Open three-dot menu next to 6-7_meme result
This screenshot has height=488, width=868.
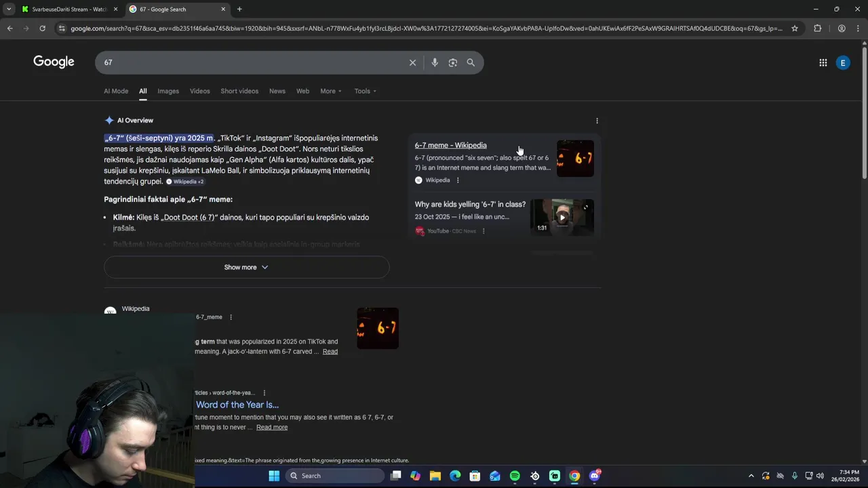(x=231, y=317)
